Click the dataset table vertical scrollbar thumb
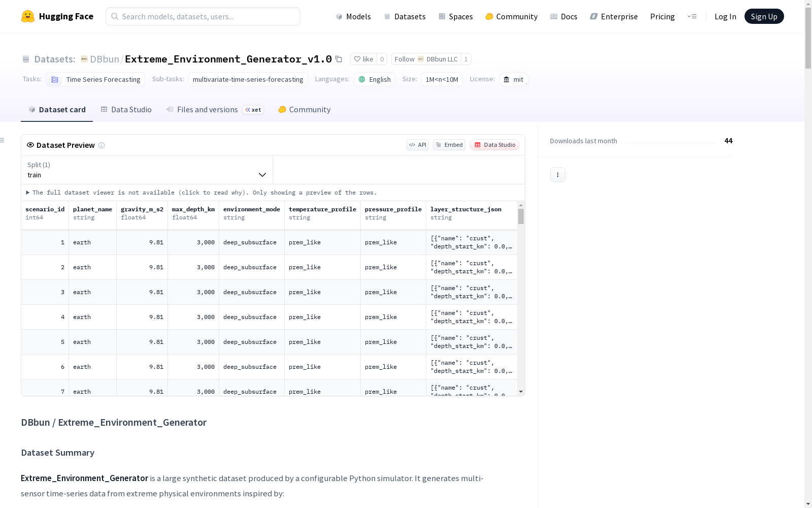This screenshot has width=812, height=508. (x=521, y=216)
